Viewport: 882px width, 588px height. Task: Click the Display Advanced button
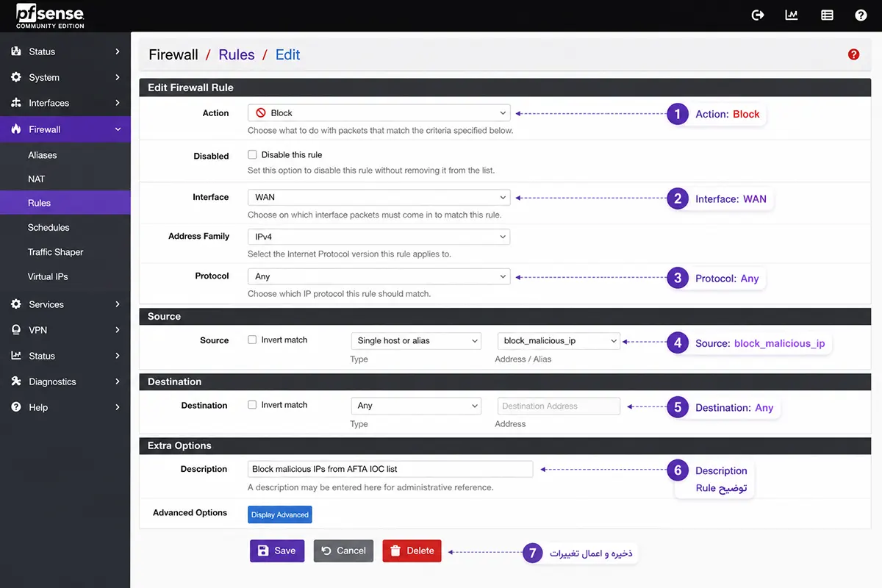tap(280, 514)
